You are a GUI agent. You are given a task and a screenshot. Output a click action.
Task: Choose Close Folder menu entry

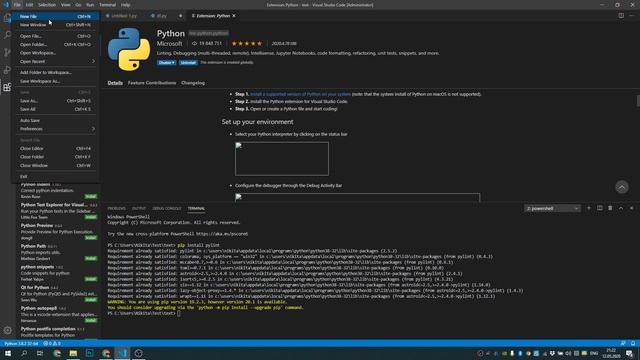(56, 157)
